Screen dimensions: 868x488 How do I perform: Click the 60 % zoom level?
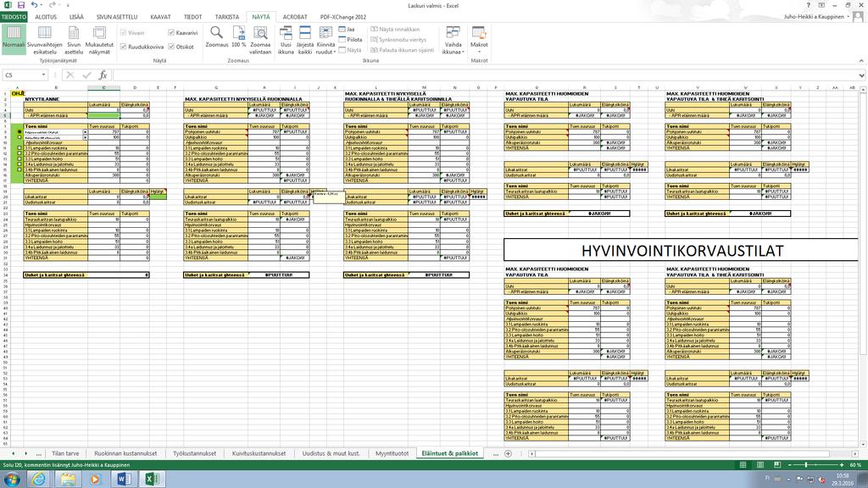point(855,465)
